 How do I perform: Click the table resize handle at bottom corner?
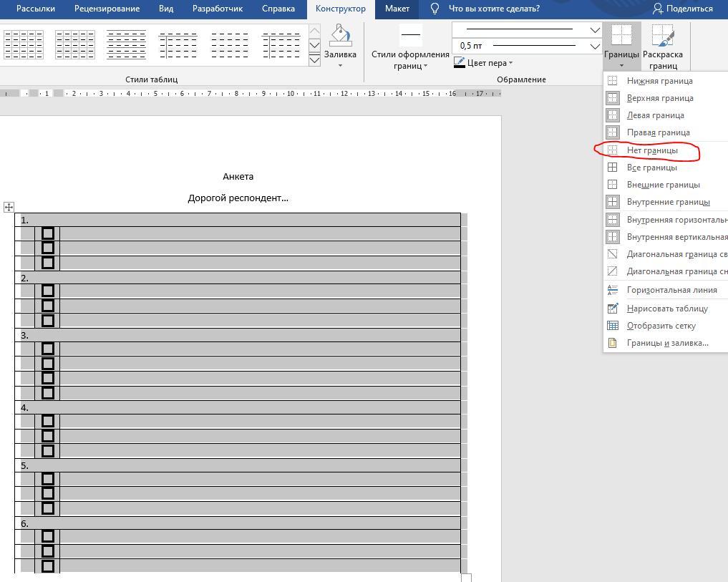coord(467,578)
